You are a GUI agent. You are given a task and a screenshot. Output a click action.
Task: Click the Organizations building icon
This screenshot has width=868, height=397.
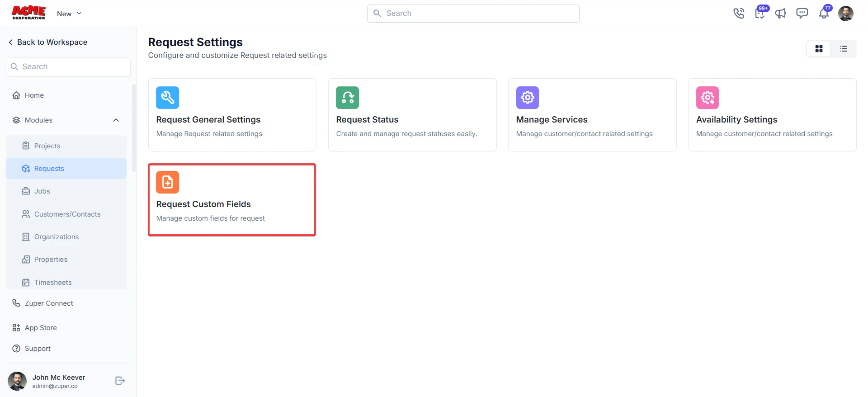[26, 237]
